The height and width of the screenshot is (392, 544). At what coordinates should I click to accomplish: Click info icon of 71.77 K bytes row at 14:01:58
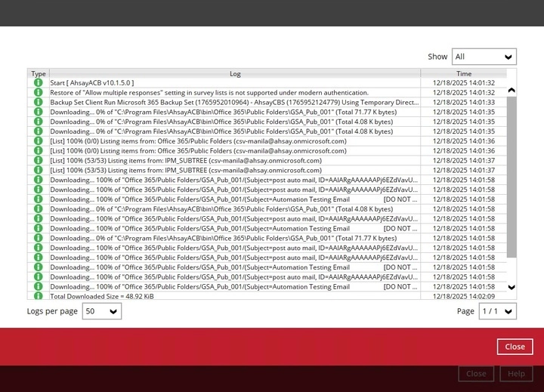pyautogui.click(x=39, y=238)
